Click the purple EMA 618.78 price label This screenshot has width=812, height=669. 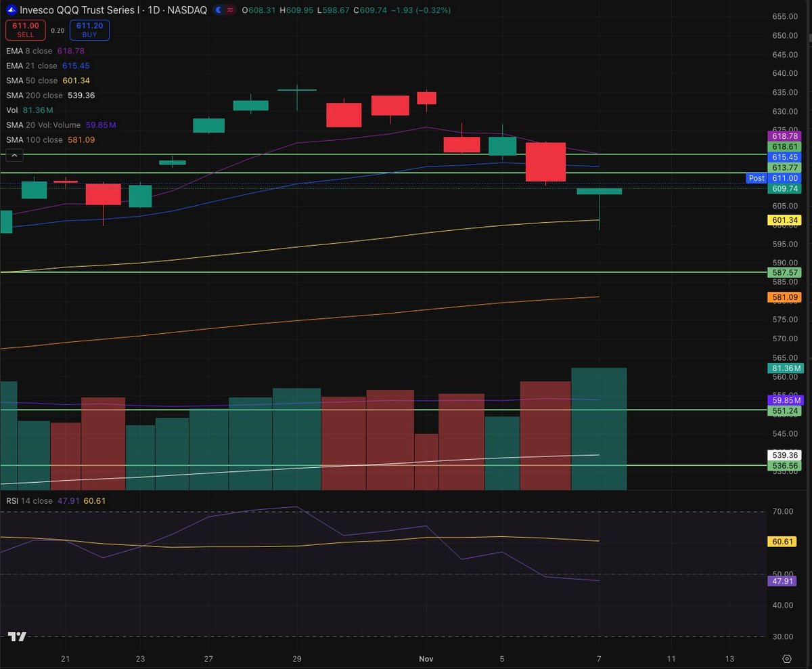coord(784,136)
